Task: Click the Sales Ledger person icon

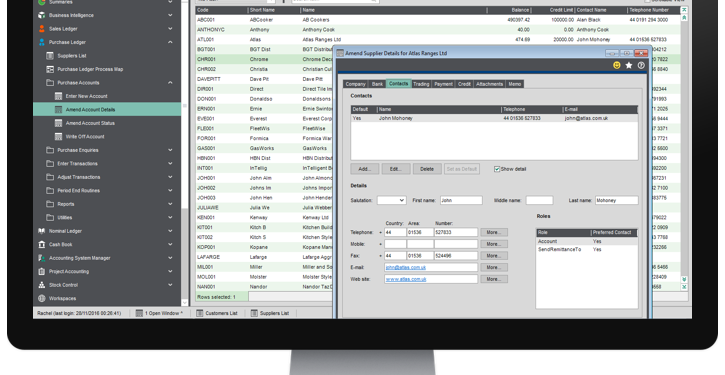Action: pos(42,29)
